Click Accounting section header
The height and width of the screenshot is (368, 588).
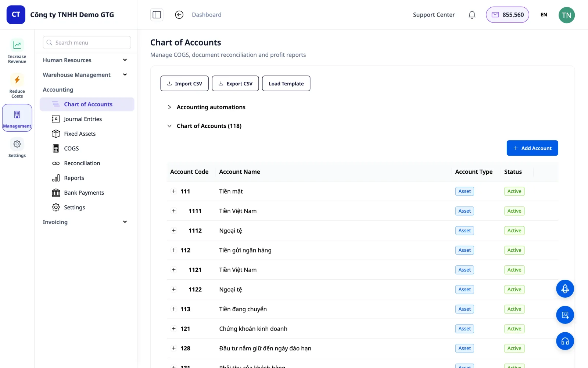pyautogui.click(x=58, y=89)
